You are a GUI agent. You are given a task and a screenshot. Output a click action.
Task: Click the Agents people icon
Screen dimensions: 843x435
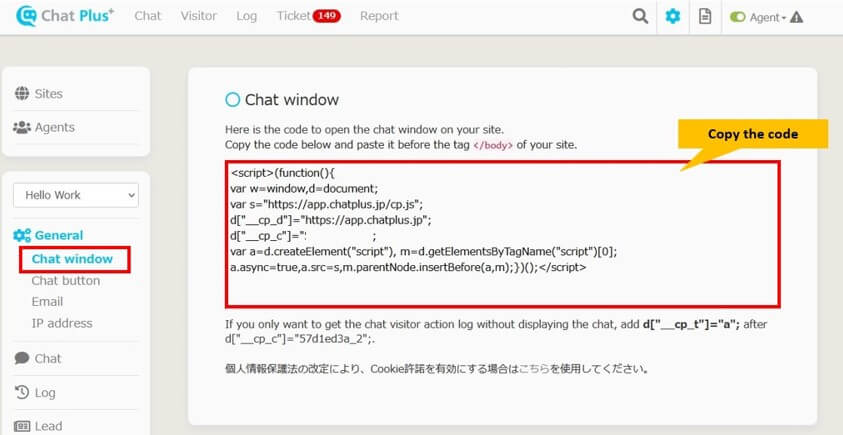pos(22,127)
